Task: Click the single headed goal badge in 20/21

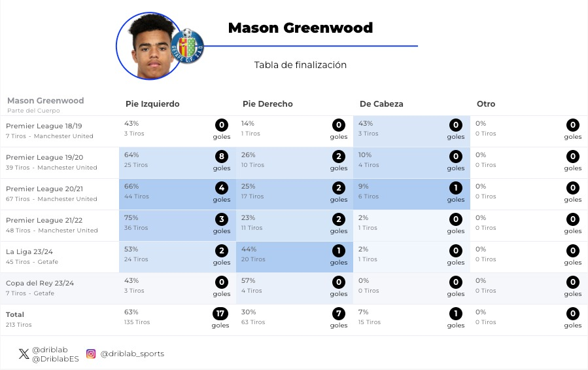Action: click(456, 188)
